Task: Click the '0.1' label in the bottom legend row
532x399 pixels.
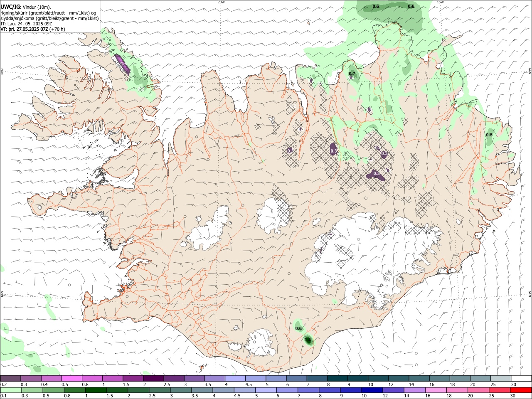Action: coord(3,396)
